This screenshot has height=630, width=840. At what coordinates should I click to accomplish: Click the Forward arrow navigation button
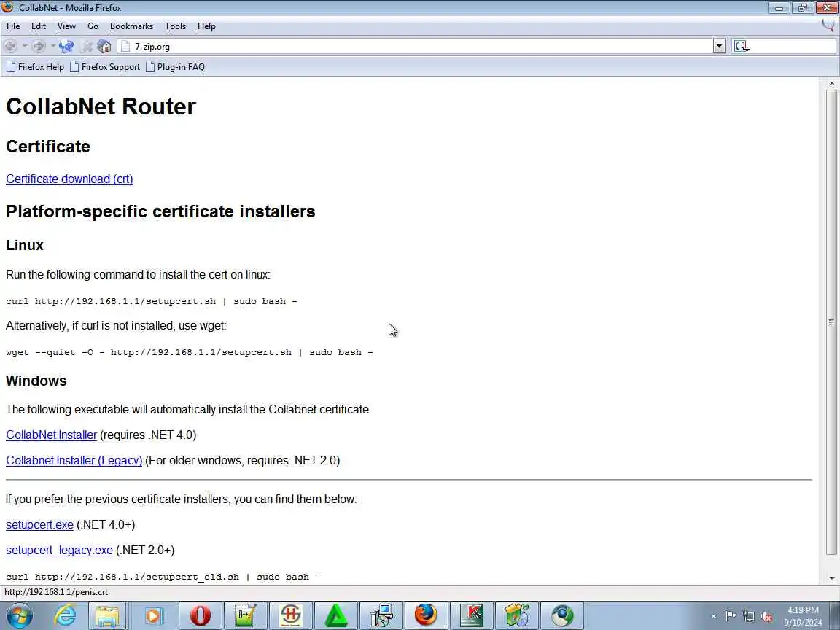tap(38, 46)
